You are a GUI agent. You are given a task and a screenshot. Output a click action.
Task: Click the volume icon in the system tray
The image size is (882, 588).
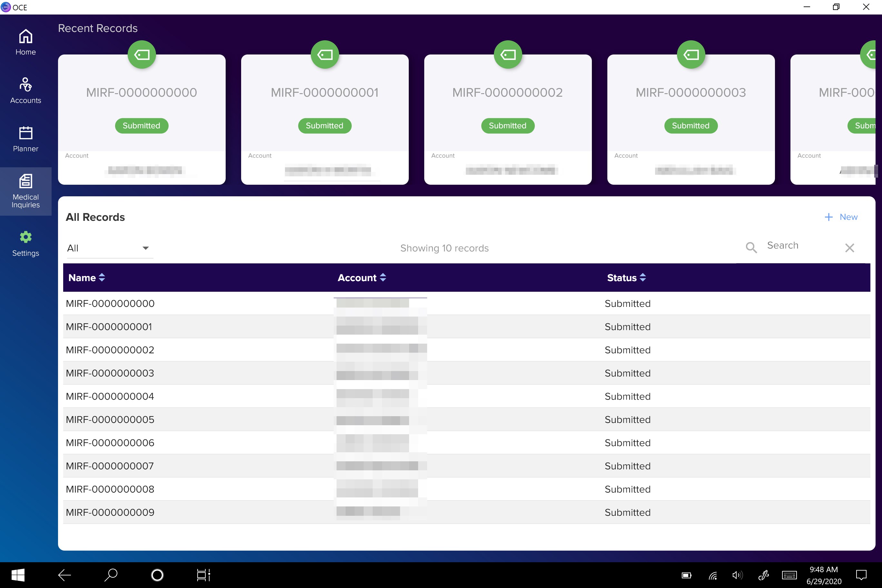point(737,575)
